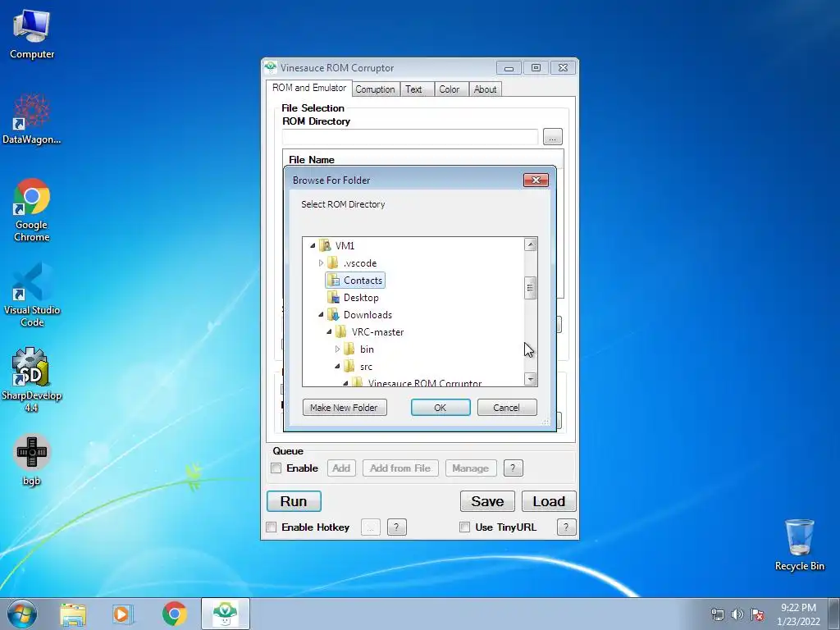Click the folder tree scroll down arrow
The width and height of the screenshot is (840, 630).
(530, 379)
